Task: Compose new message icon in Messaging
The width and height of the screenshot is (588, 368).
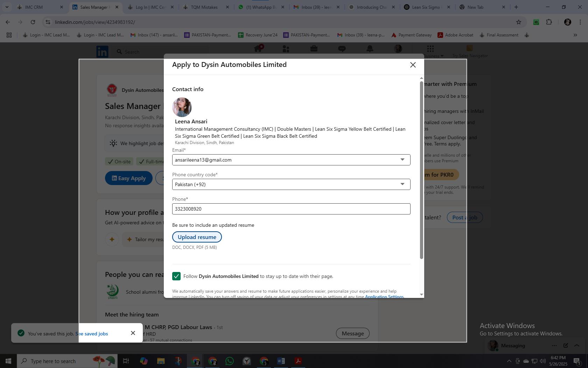Action: (x=565, y=346)
